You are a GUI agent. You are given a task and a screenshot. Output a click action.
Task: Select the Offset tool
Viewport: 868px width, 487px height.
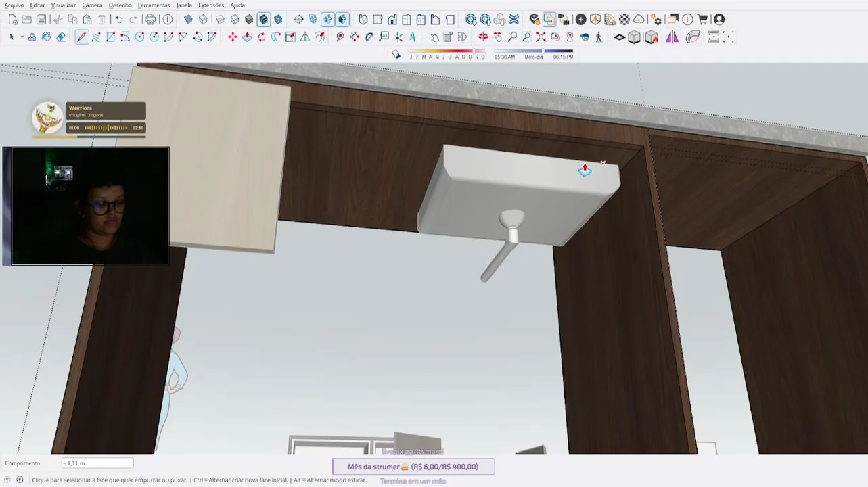tap(320, 37)
